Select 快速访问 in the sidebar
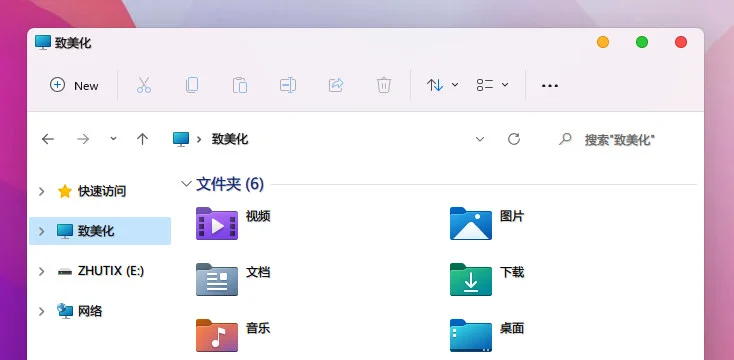Image resolution: width=734 pixels, height=360 pixels. click(102, 191)
